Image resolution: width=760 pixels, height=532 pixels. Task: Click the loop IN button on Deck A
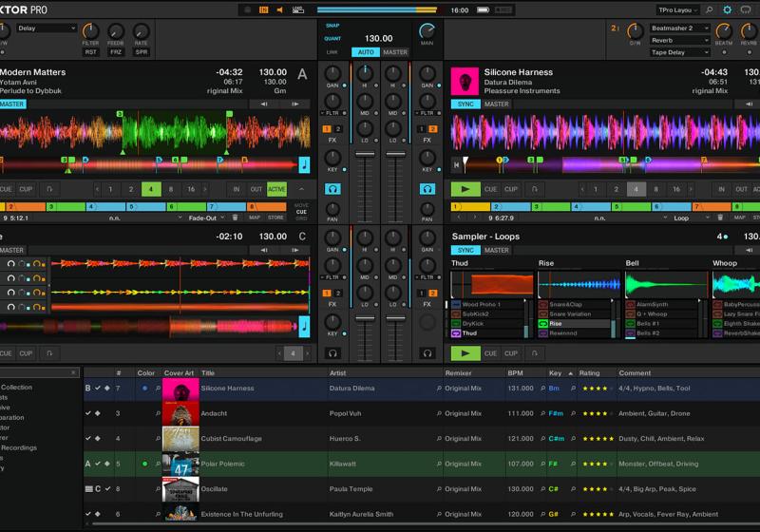point(236,189)
